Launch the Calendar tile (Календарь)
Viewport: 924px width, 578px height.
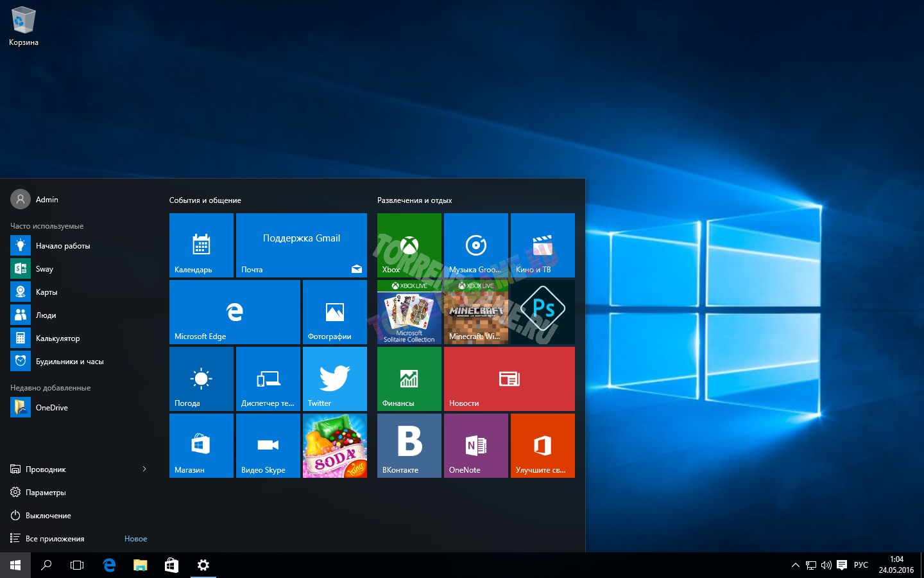(x=201, y=245)
